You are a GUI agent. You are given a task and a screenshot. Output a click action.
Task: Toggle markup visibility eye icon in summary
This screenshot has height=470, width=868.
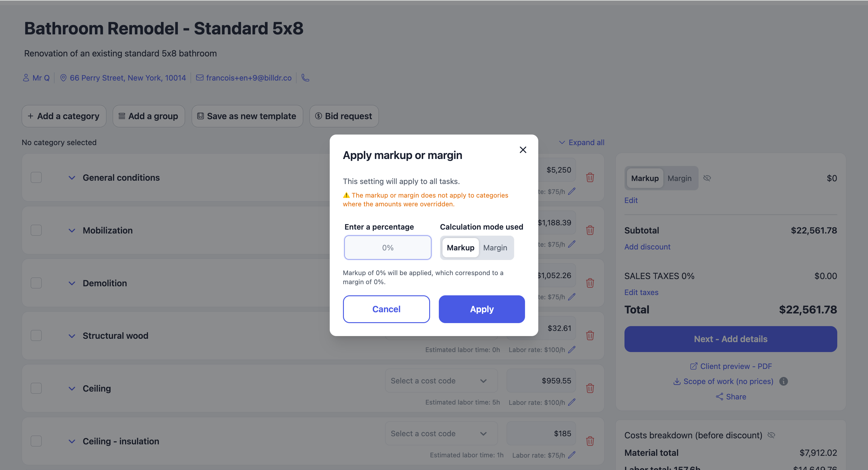point(707,178)
